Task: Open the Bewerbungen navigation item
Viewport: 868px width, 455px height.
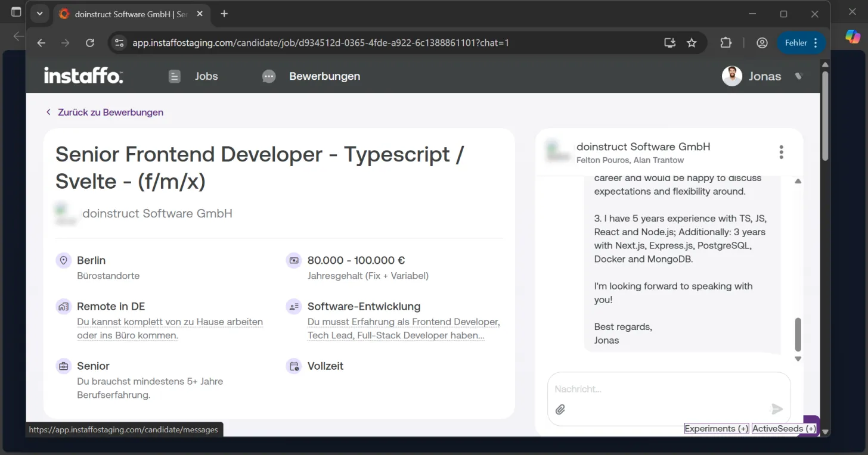Action: [312, 76]
